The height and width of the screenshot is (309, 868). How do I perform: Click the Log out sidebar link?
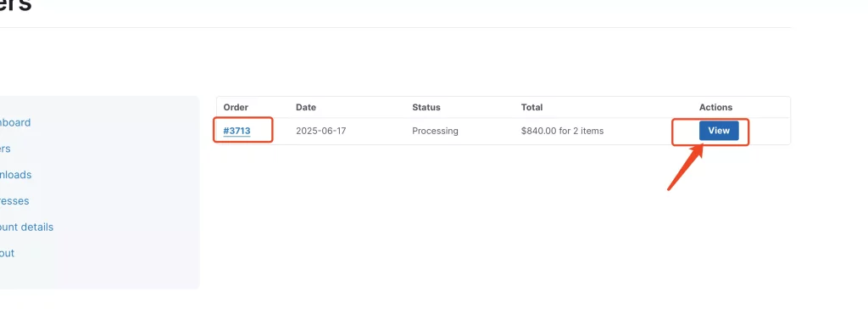point(7,253)
